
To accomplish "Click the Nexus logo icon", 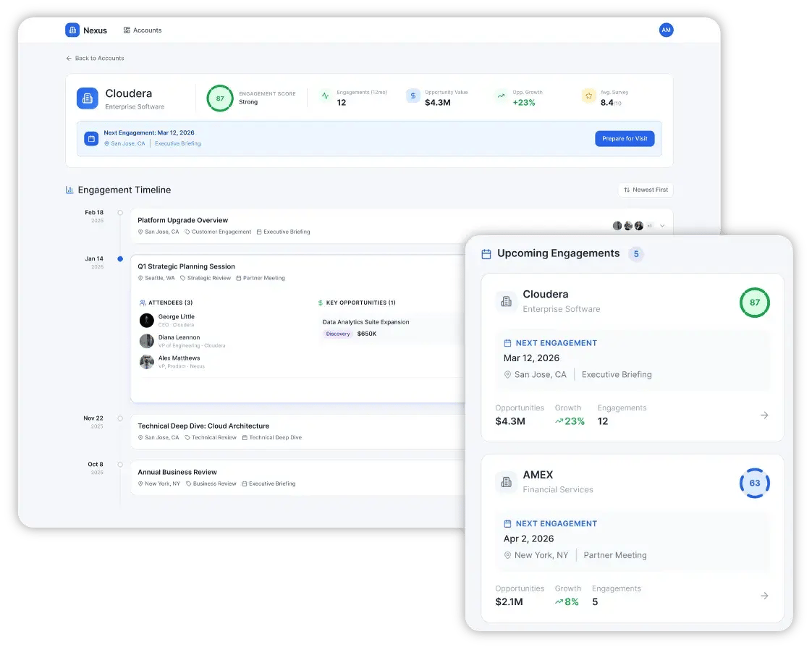I will pyautogui.click(x=72, y=30).
